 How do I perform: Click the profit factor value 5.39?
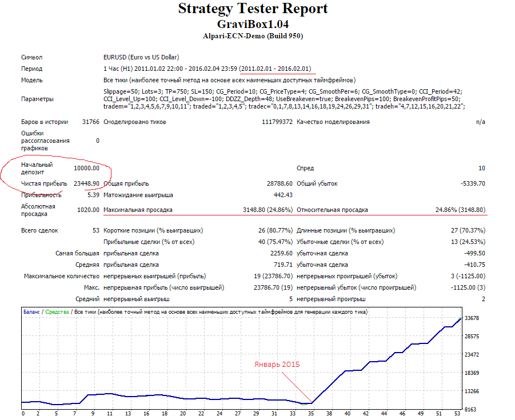tap(93, 195)
